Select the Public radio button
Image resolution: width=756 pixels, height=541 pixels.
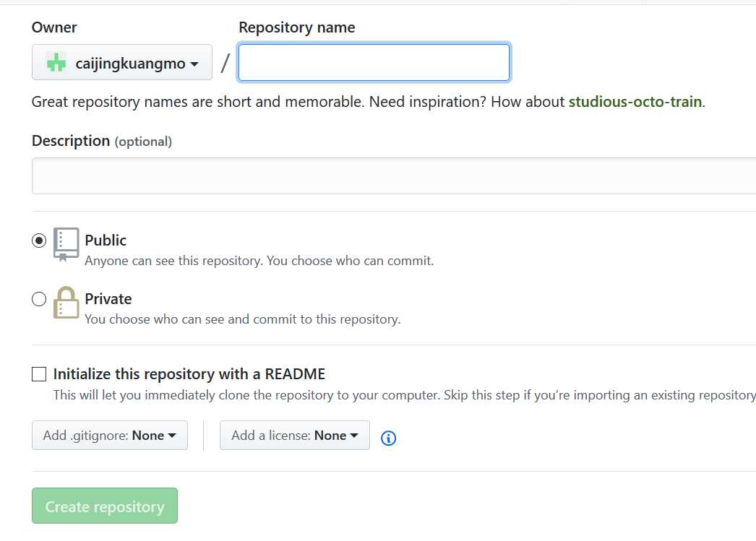[x=39, y=240]
